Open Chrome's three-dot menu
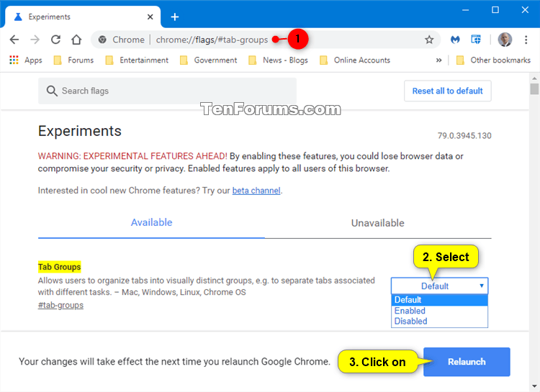This screenshot has width=540, height=392. point(526,40)
